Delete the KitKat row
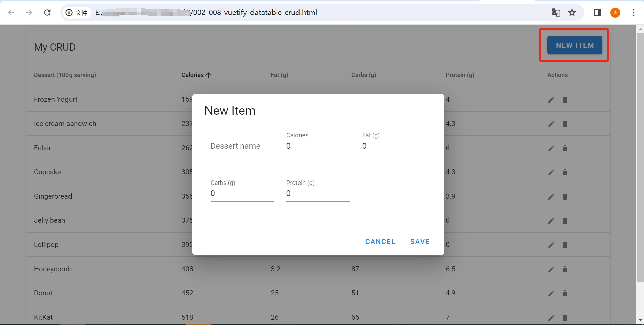Screen dimensions: 644x325 click(x=565, y=317)
